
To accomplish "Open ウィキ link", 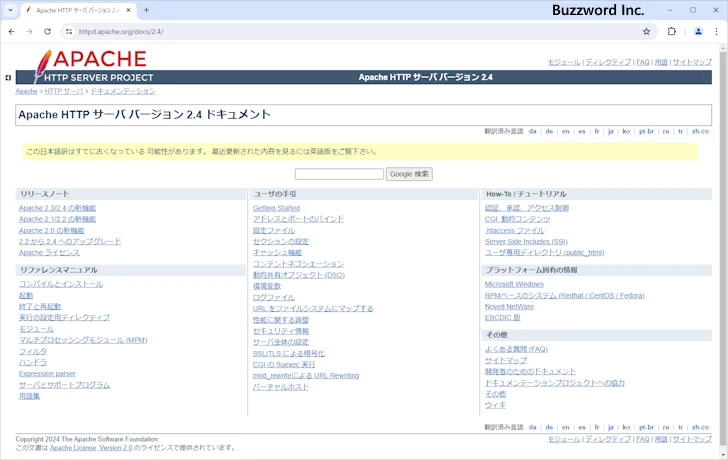I will coord(495,405).
